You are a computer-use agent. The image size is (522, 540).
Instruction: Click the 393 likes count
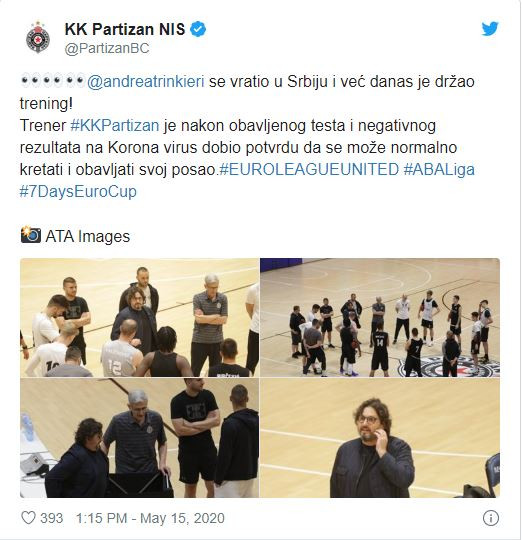pos(52,518)
